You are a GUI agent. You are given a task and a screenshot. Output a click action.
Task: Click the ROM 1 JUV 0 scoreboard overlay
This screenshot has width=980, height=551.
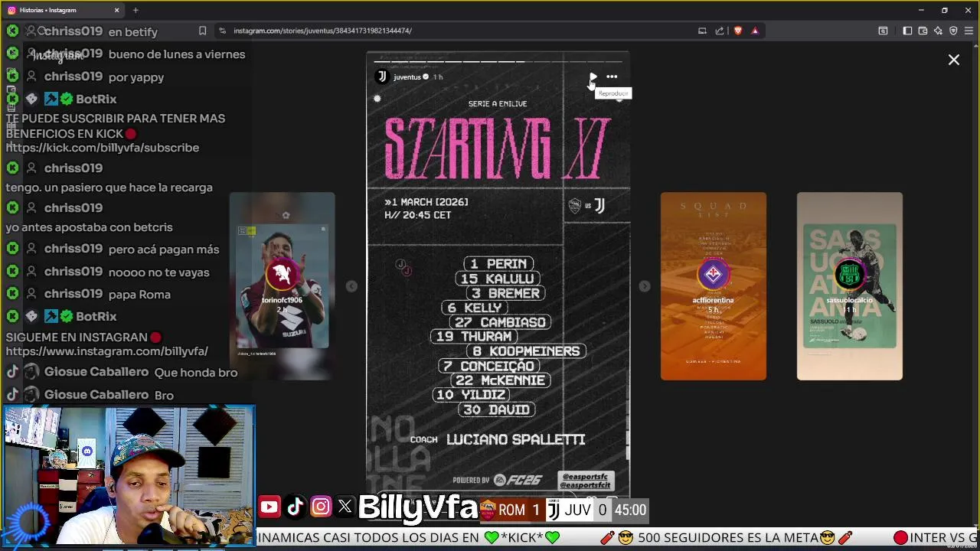tap(564, 510)
